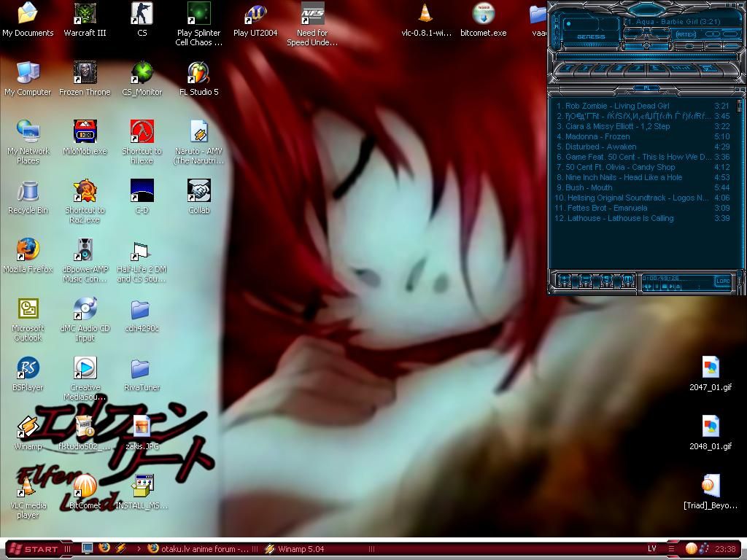Select the MiloMob.exe desktop icon

pos(85,138)
